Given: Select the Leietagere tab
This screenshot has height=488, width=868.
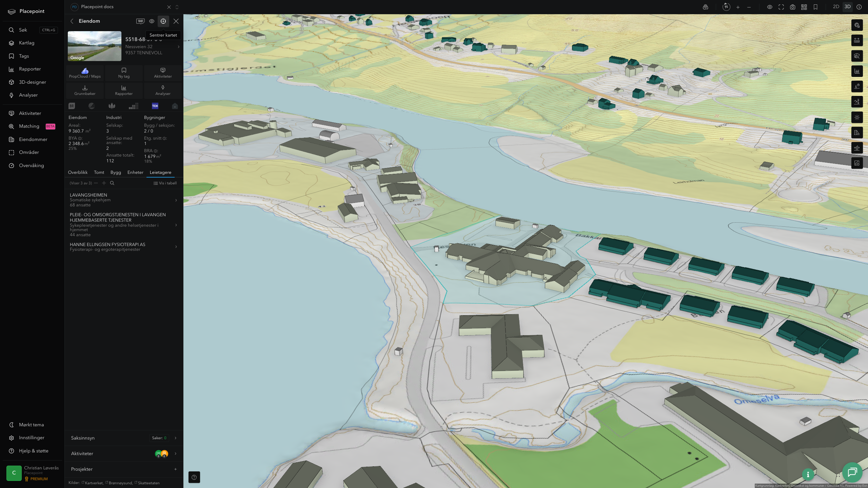Looking at the screenshot, I should click(x=160, y=172).
